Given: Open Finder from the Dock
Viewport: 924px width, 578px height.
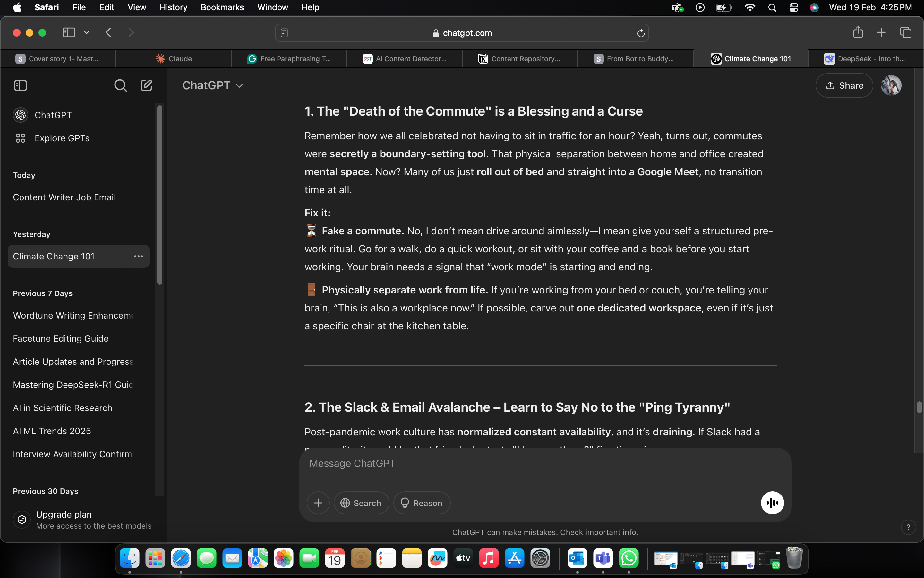Looking at the screenshot, I should point(129,558).
